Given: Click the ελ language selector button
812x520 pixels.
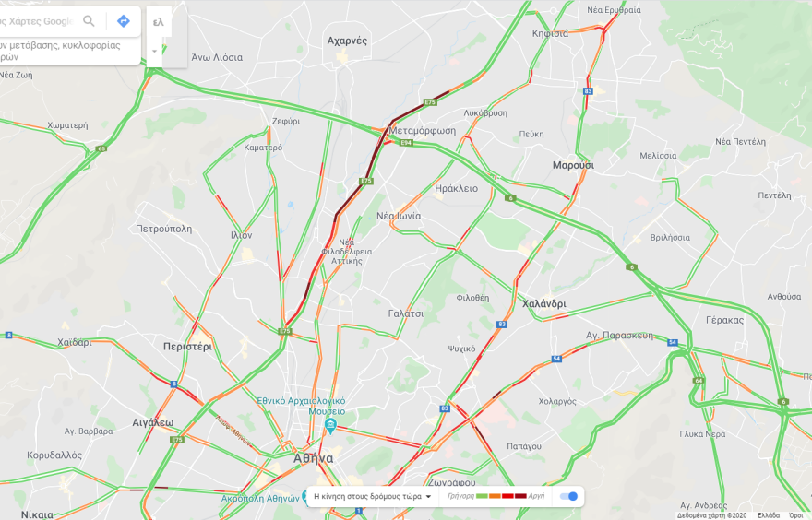Looking at the screenshot, I should tap(159, 22).
